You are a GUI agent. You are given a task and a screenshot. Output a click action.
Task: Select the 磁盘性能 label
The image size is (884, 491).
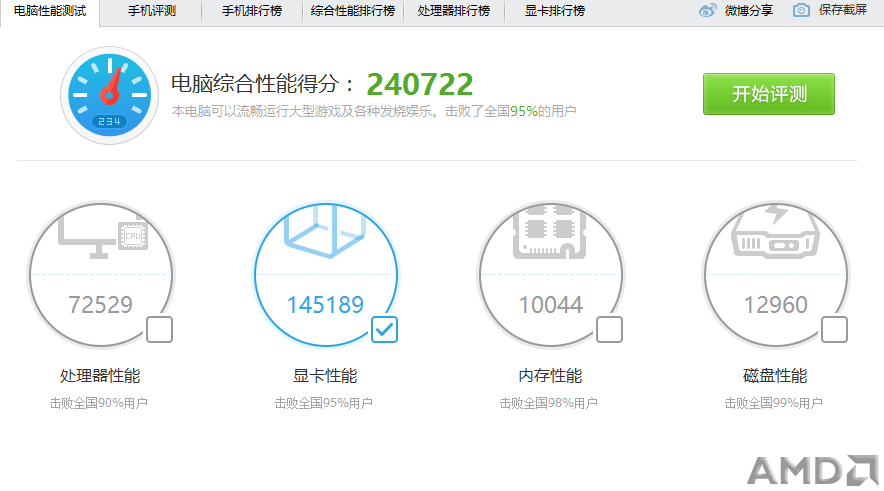pyautogui.click(x=775, y=376)
